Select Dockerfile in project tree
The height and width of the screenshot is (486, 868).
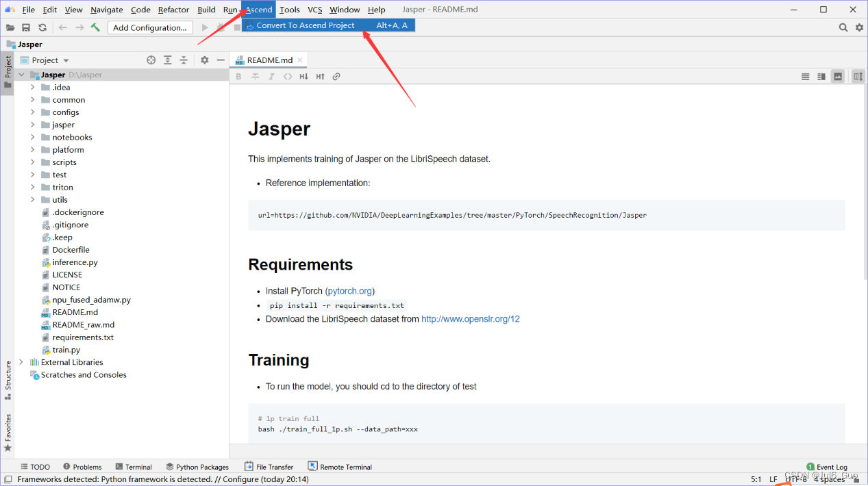[x=71, y=250]
